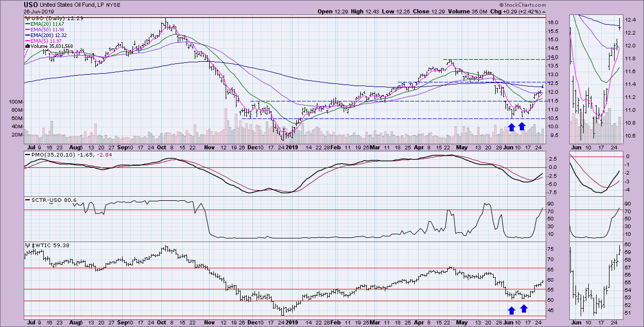Click the USO ticker symbol in the header
The width and height of the screenshot is (644, 327).
tap(30, 5)
